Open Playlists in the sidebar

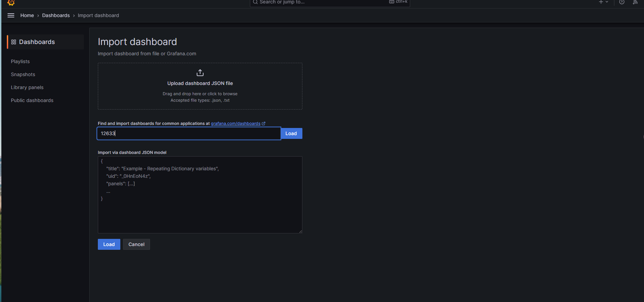[20, 61]
